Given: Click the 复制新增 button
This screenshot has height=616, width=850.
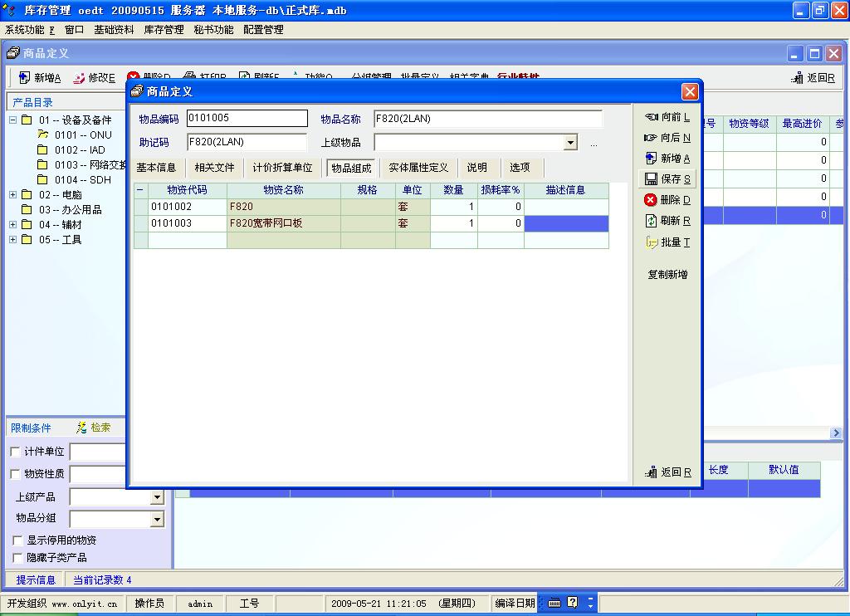Looking at the screenshot, I should 667,275.
